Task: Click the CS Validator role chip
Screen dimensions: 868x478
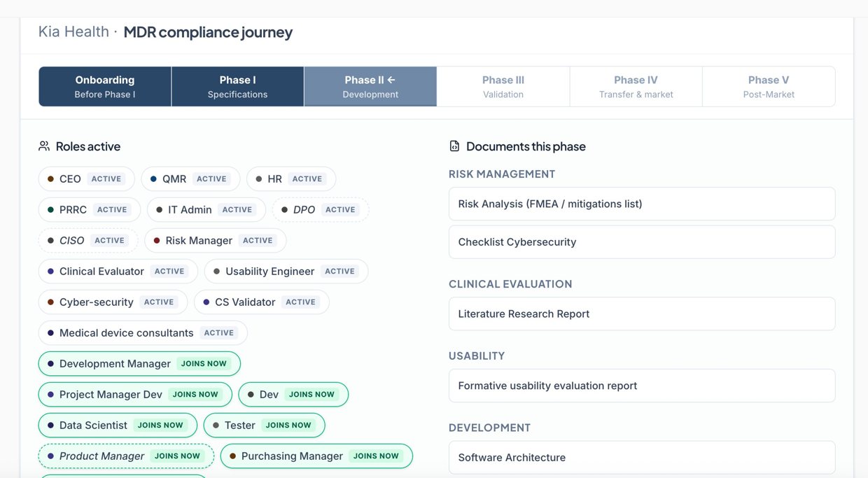Action: point(262,302)
